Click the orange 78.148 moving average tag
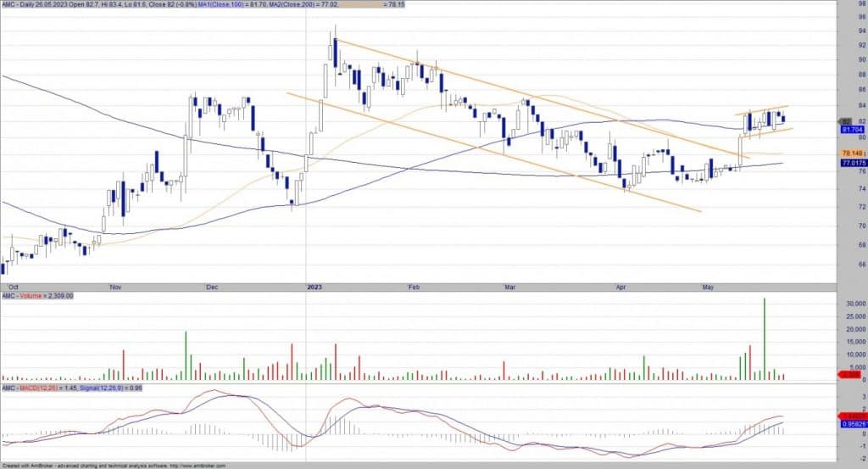The width and height of the screenshot is (868, 469). [x=850, y=153]
